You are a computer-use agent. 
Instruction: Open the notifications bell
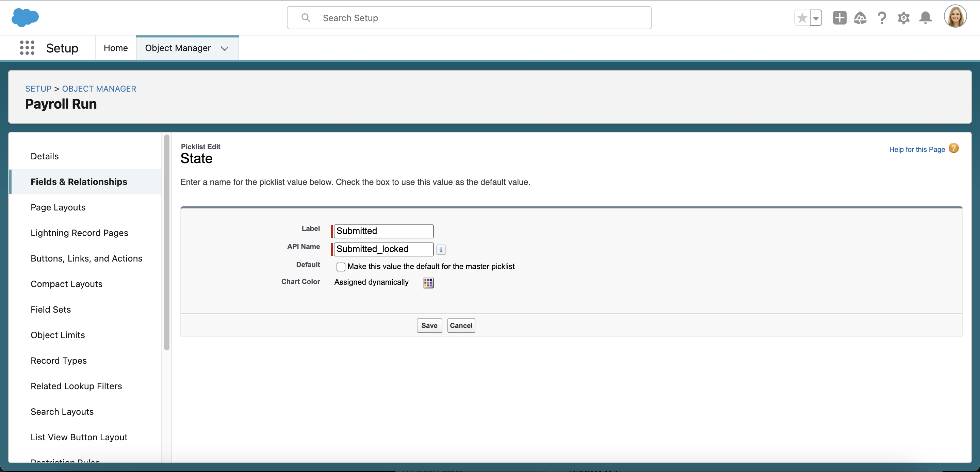click(925, 17)
